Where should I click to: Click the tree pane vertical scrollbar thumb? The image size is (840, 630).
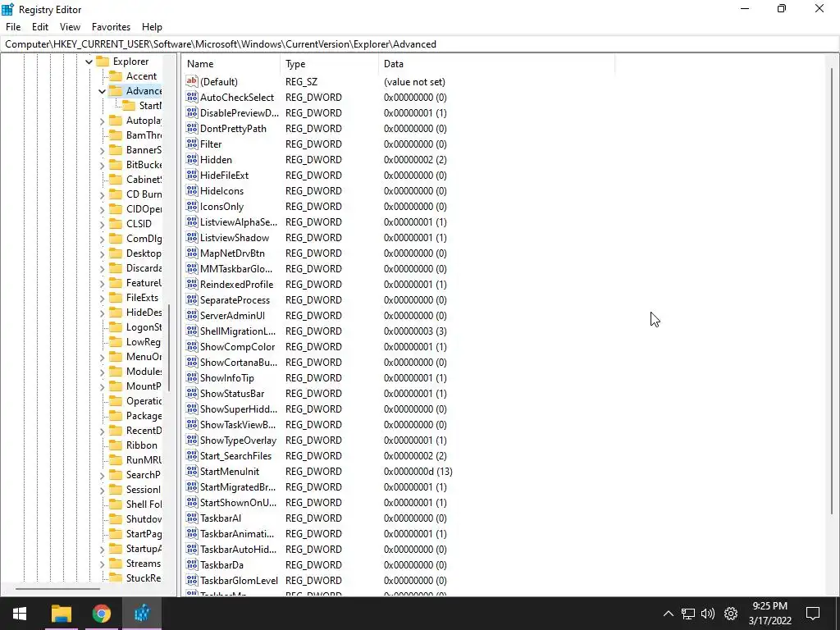[169, 348]
